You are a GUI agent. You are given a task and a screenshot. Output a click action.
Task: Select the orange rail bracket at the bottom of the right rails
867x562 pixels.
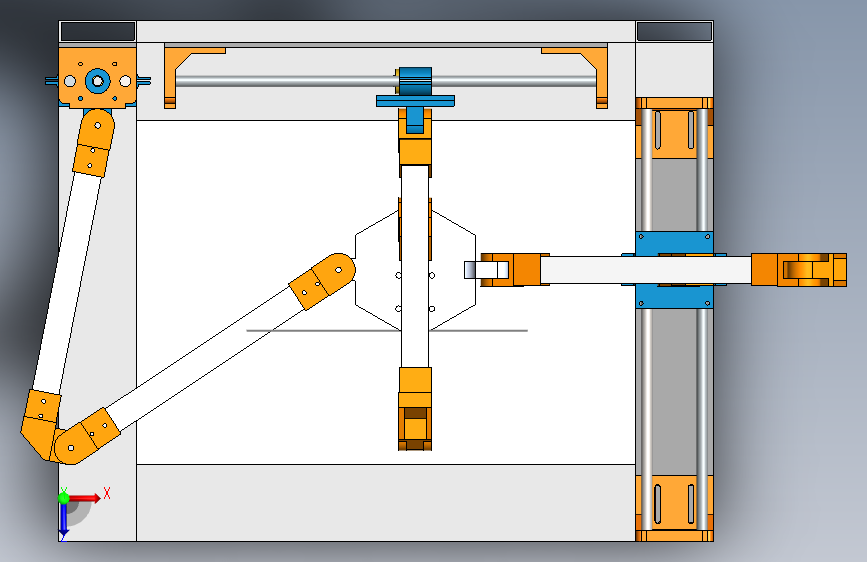674,508
